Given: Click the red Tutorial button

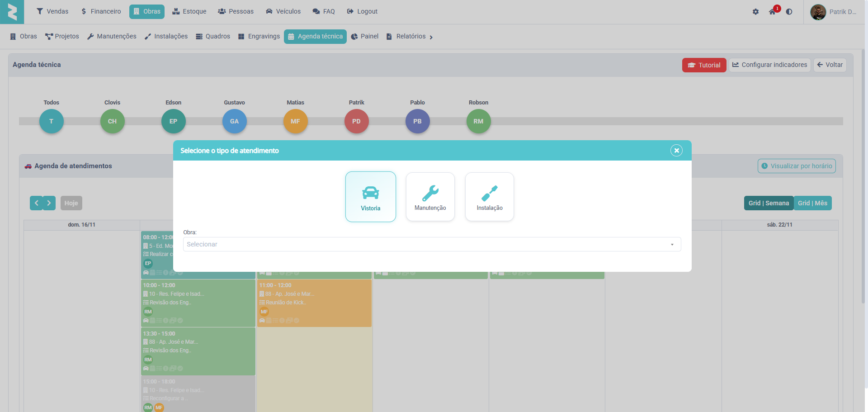Looking at the screenshot, I should 704,65.
